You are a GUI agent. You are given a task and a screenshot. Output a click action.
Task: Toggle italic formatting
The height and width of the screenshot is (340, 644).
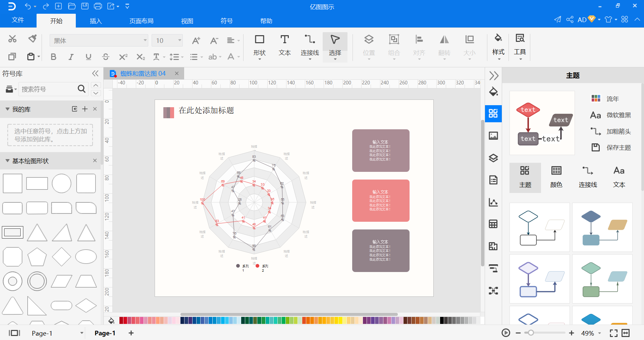(x=71, y=57)
